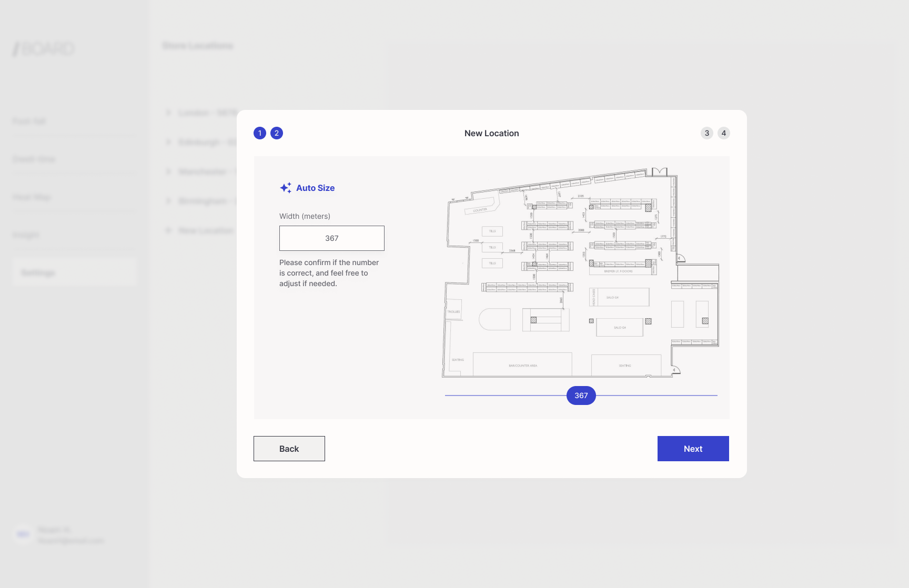Go to step 2 indicator
Image resolution: width=909 pixels, height=588 pixels.
coord(277,133)
